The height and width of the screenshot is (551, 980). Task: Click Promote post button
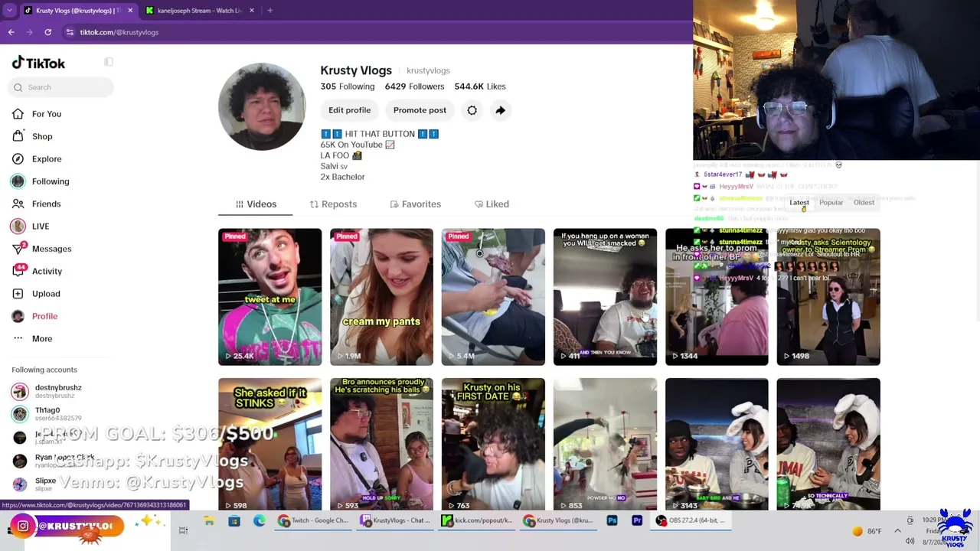tap(420, 110)
